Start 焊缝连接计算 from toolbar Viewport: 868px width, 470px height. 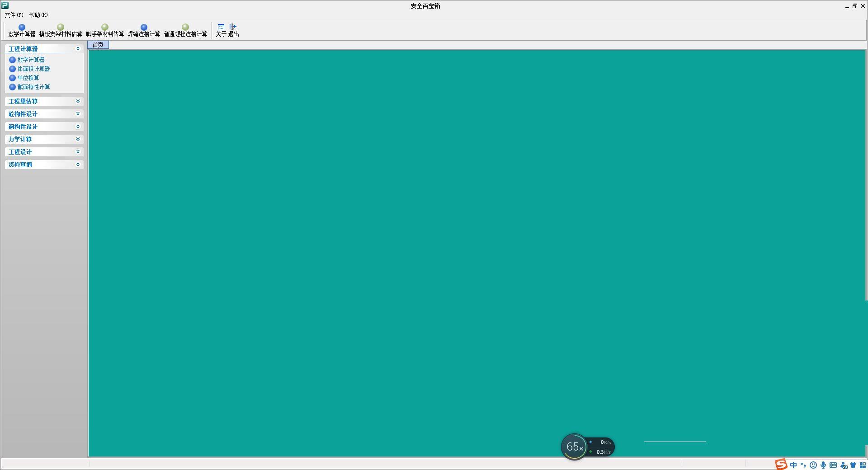click(x=144, y=30)
